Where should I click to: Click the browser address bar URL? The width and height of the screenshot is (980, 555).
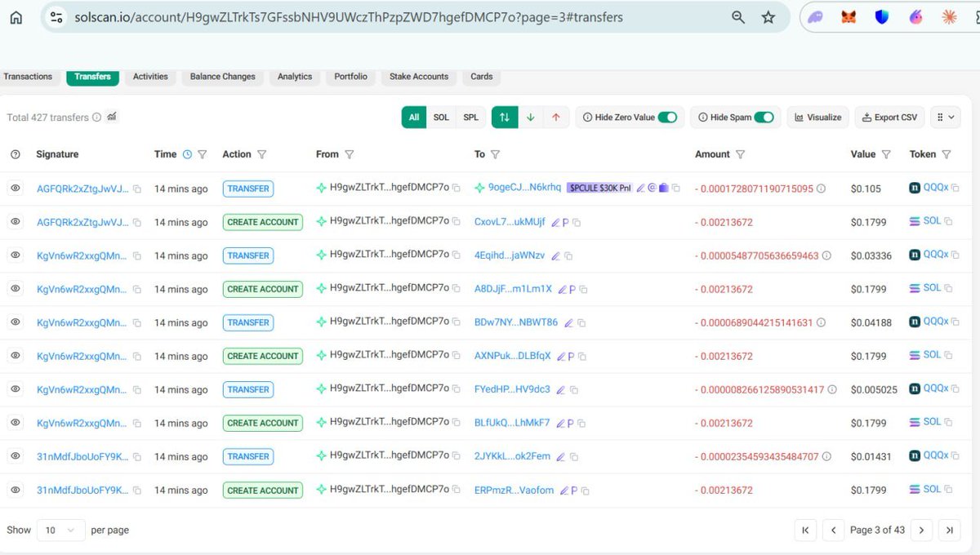coord(348,17)
